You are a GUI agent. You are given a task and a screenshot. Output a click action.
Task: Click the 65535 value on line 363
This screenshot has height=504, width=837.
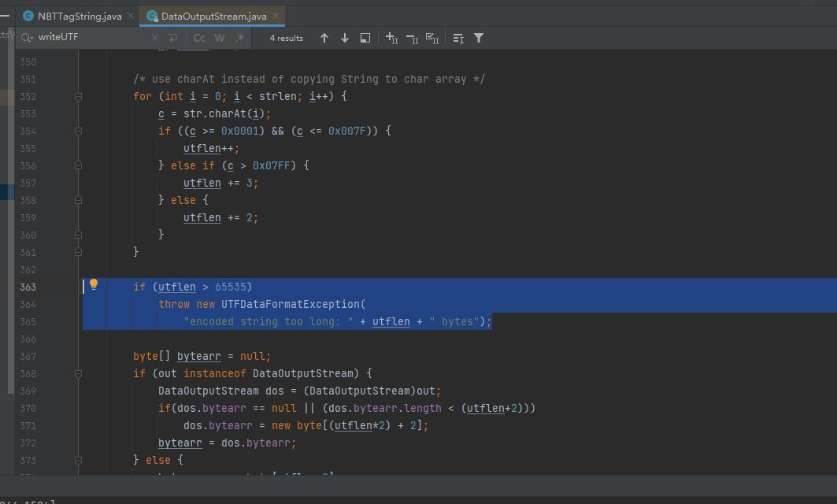[231, 287]
